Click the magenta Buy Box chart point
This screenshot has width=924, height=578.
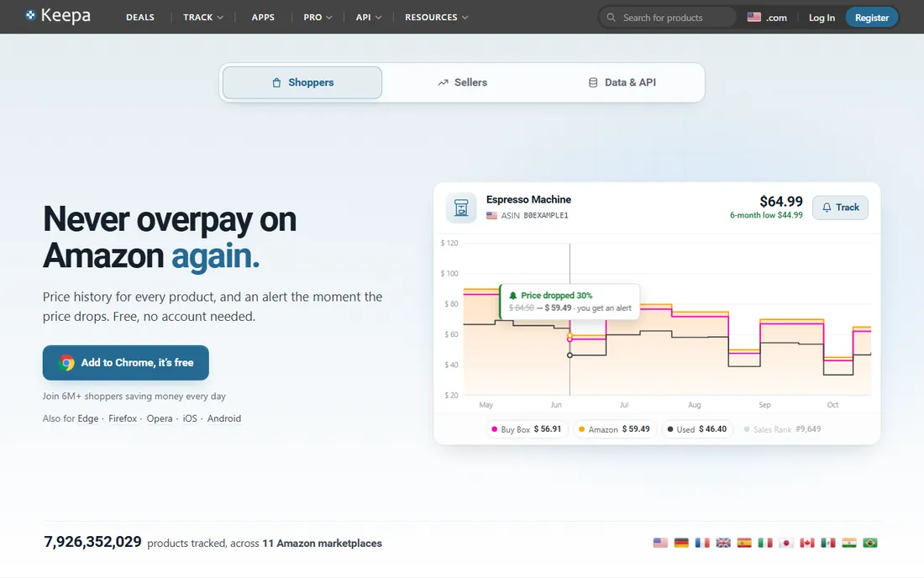click(x=570, y=339)
